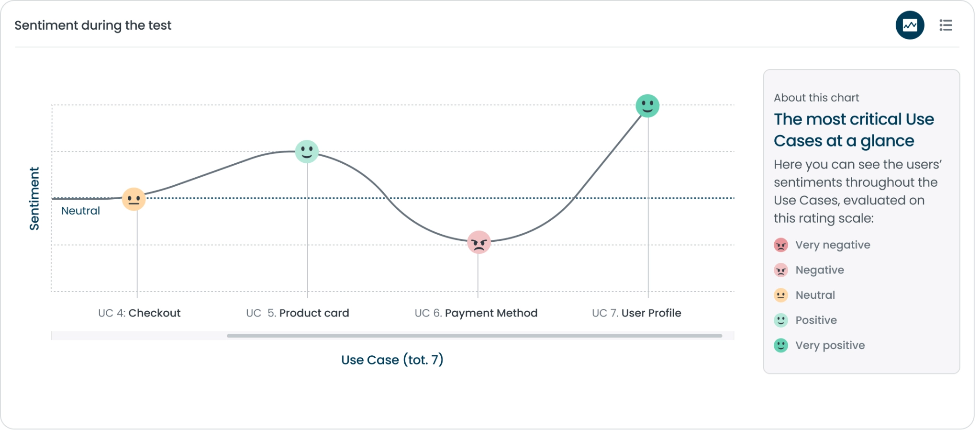The image size is (980, 430).
Task: Select the UC 7 User Profile label
Action: click(636, 313)
